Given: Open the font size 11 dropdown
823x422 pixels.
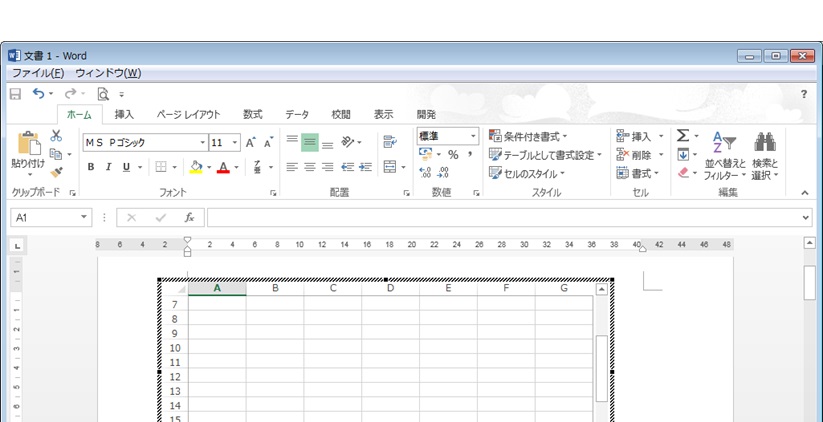Looking at the screenshot, I should point(235,143).
